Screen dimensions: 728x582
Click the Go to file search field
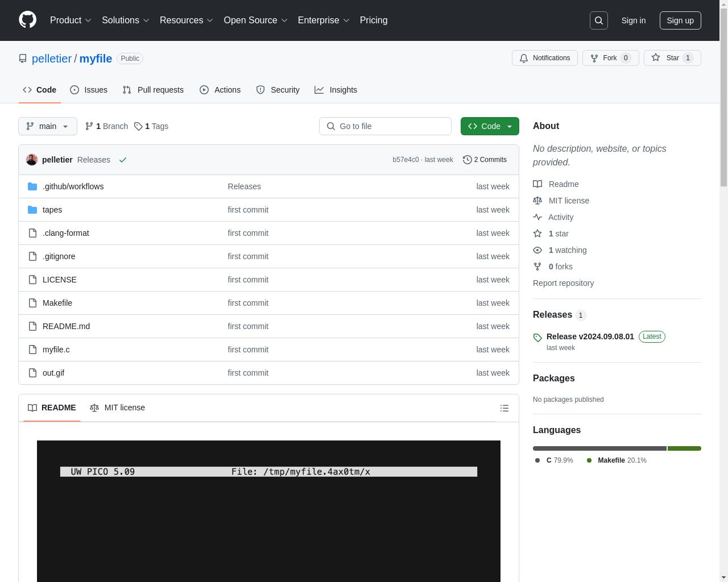(x=385, y=126)
